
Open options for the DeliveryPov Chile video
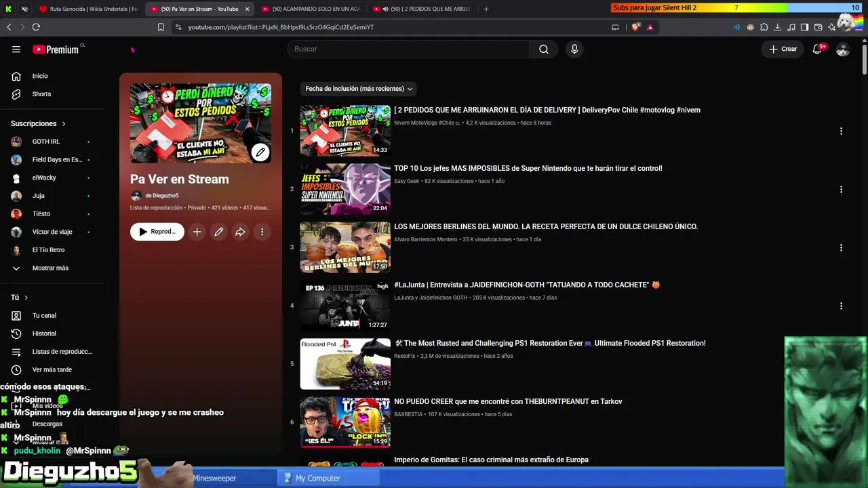click(841, 131)
